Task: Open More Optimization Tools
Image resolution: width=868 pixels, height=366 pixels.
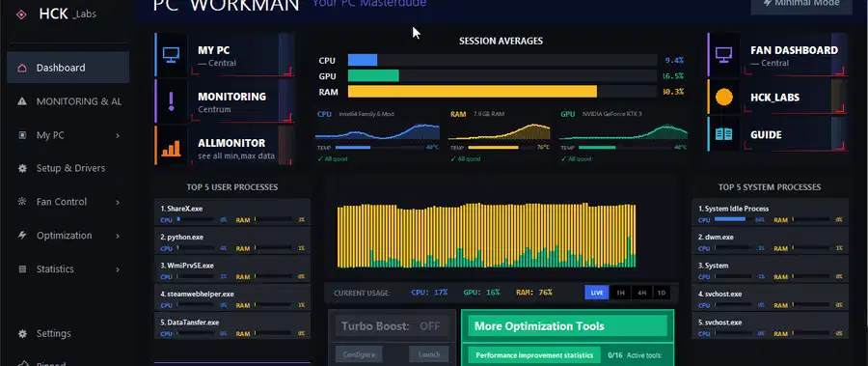Action: (x=567, y=326)
